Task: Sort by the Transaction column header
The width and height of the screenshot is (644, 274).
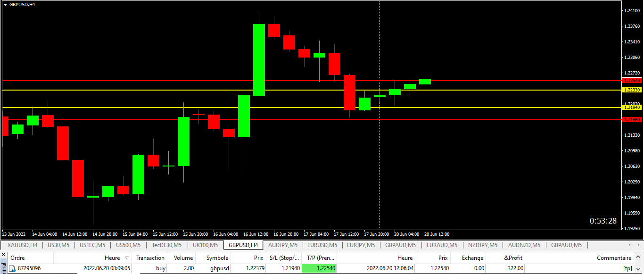Action: point(149,258)
